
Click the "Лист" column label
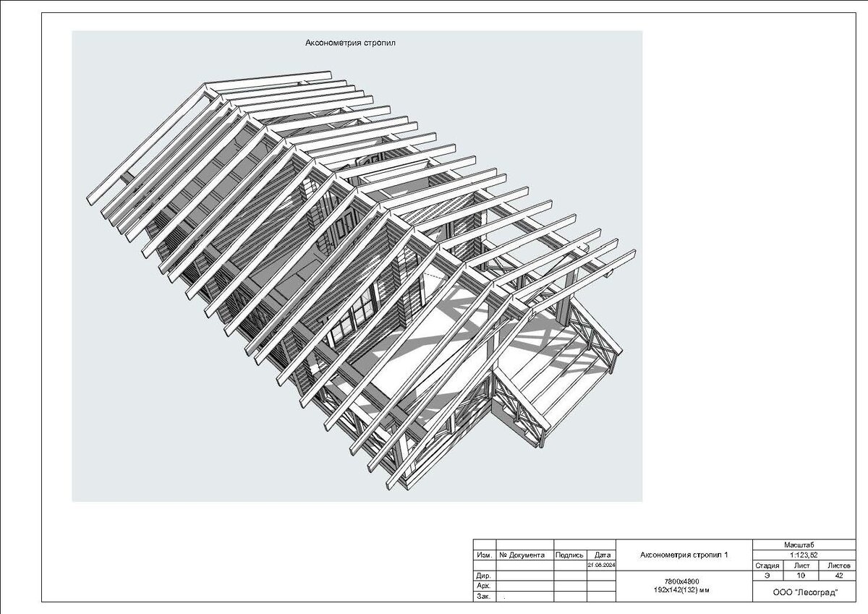pyautogui.click(x=802, y=566)
